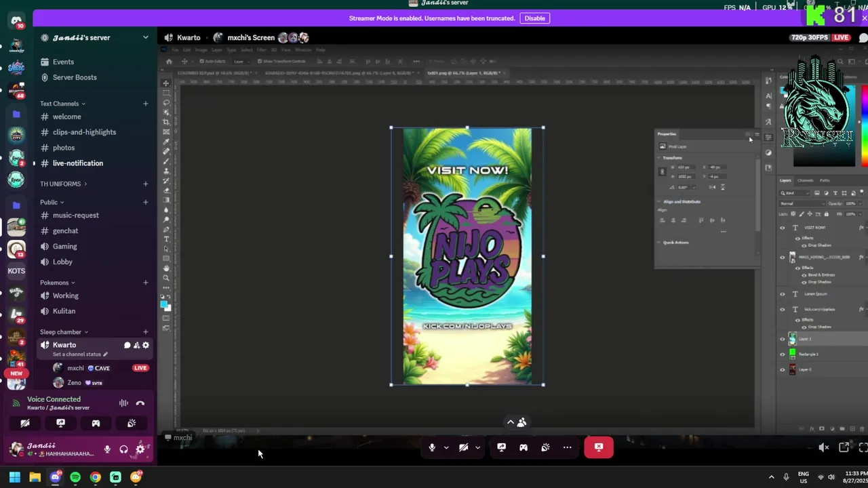Share your screen from Voice Connected panel
The height and width of the screenshot is (488, 868).
60,423
